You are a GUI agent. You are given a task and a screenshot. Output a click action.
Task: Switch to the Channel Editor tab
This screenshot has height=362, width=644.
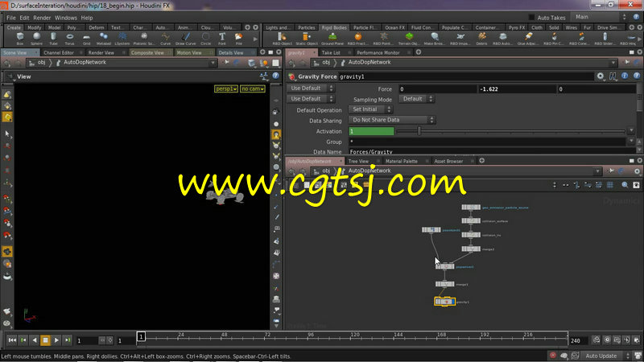click(x=59, y=52)
